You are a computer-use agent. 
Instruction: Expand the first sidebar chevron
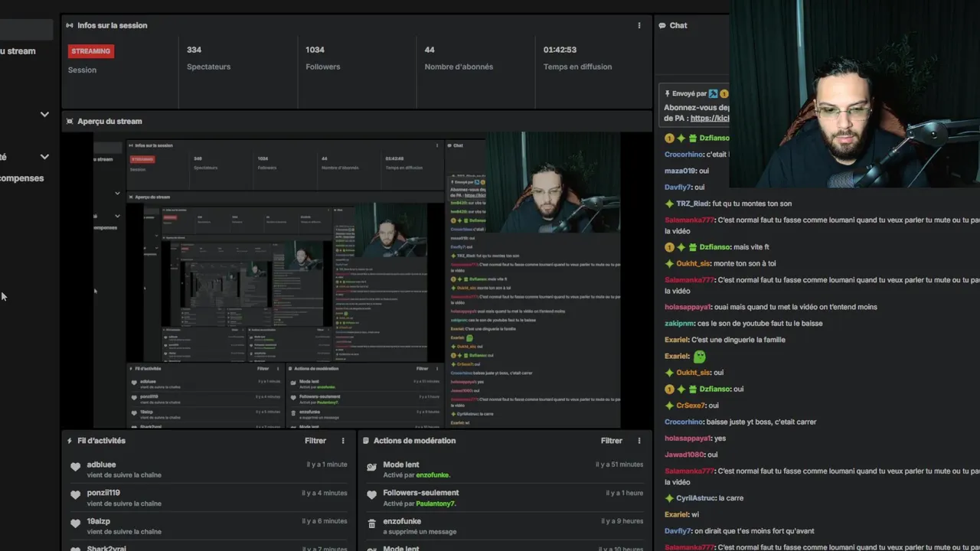point(44,114)
